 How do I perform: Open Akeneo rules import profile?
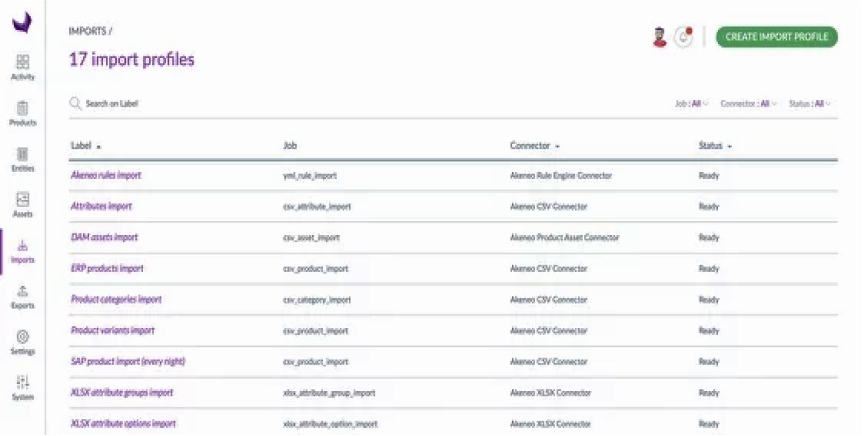[x=106, y=175]
